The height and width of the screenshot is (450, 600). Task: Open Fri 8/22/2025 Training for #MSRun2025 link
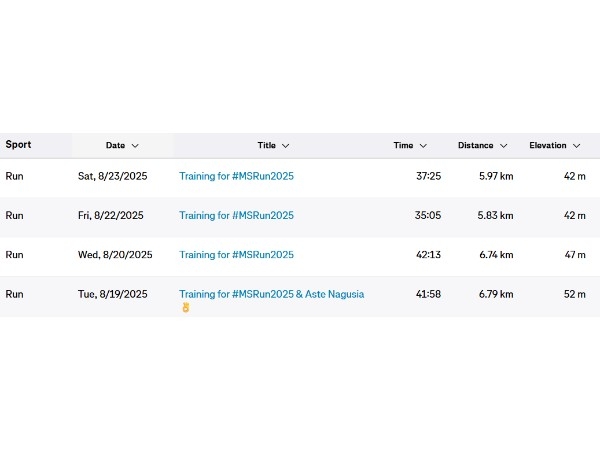[x=236, y=215]
